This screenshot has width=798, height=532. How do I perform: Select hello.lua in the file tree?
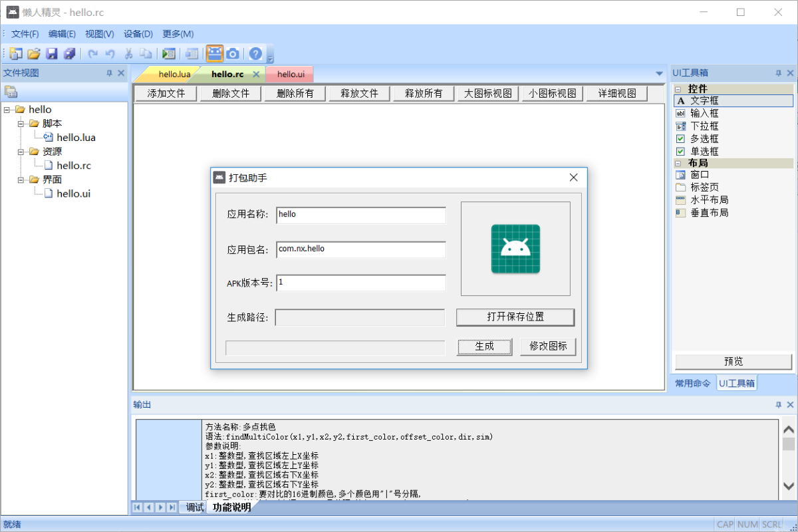click(76, 138)
